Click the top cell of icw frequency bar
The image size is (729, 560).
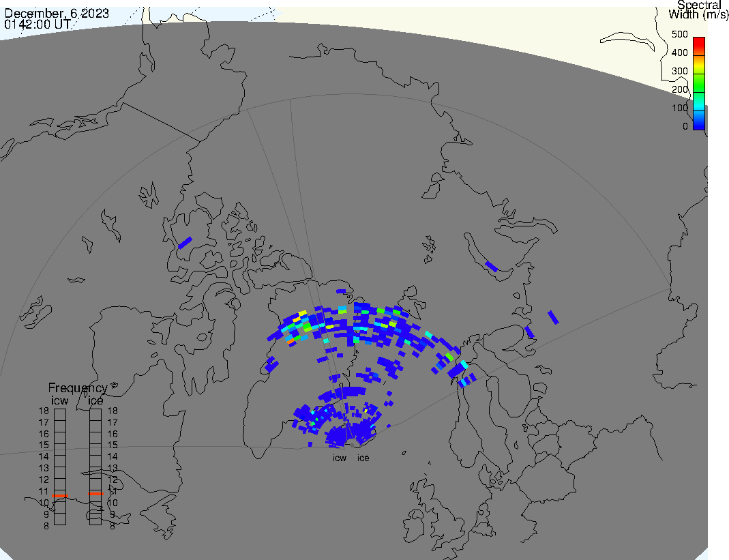60,413
